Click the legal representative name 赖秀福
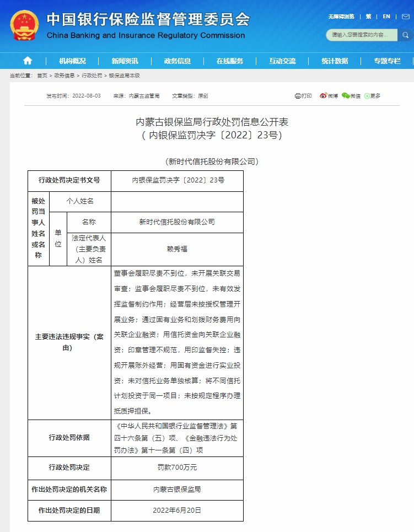The width and height of the screenshot is (414, 532). (x=177, y=249)
